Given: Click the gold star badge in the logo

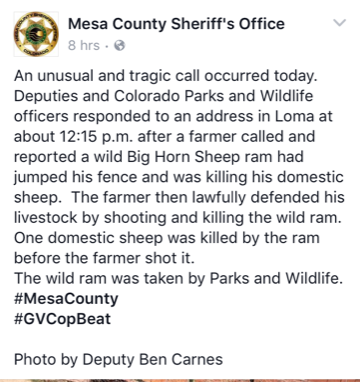Looking at the screenshot, I should click(36, 34).
